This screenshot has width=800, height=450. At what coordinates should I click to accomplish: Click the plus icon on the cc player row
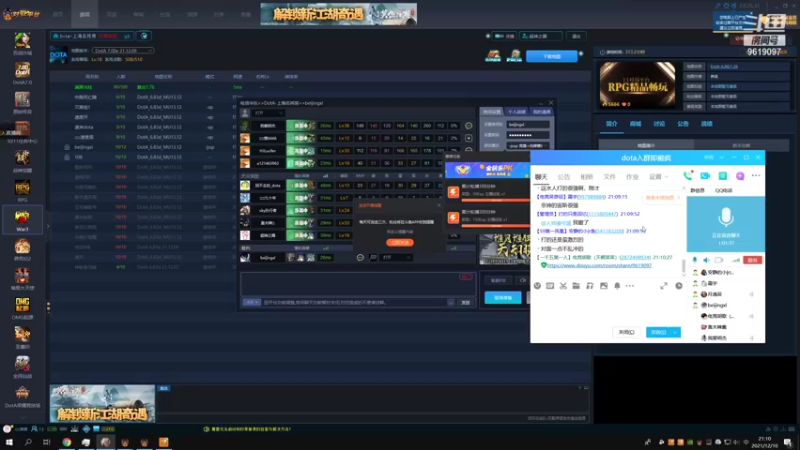tap(468, 138)
